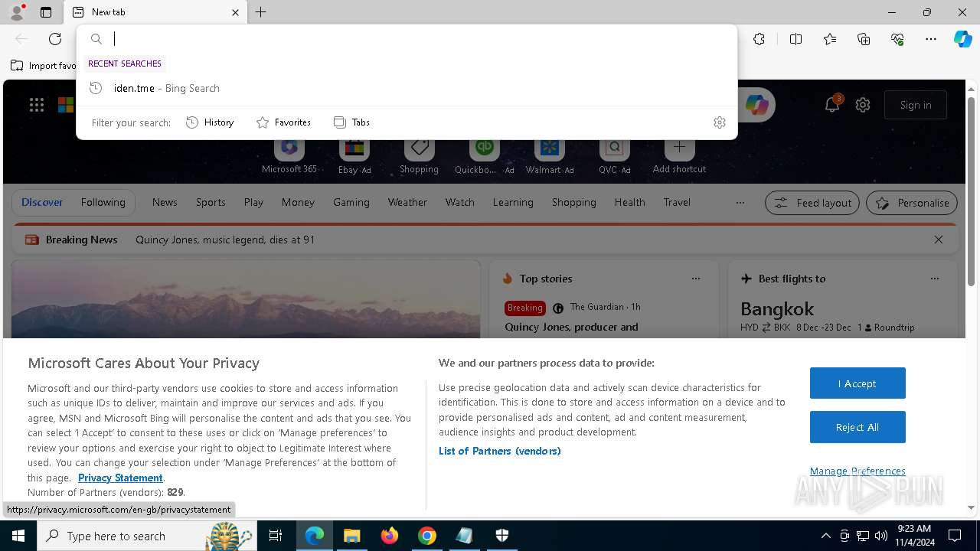This screenshot has width=980, height=551.
Task: Click Reject All cookies button
Action: tap(857, 427)
